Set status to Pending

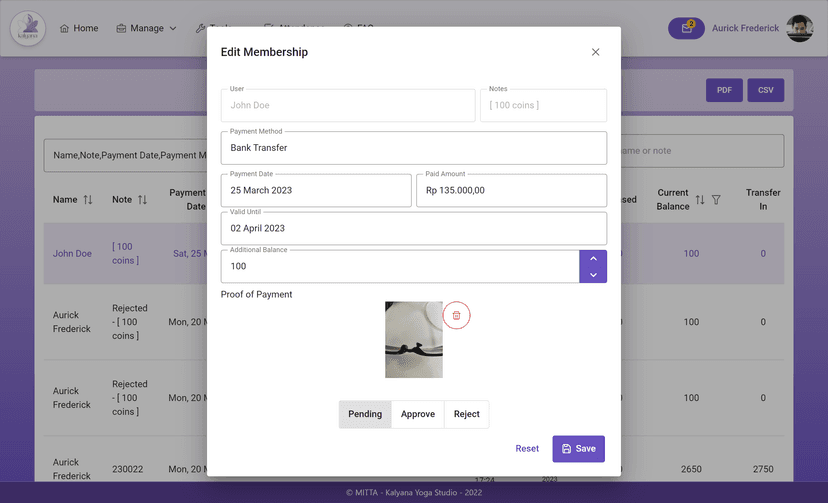coord(365,414)
